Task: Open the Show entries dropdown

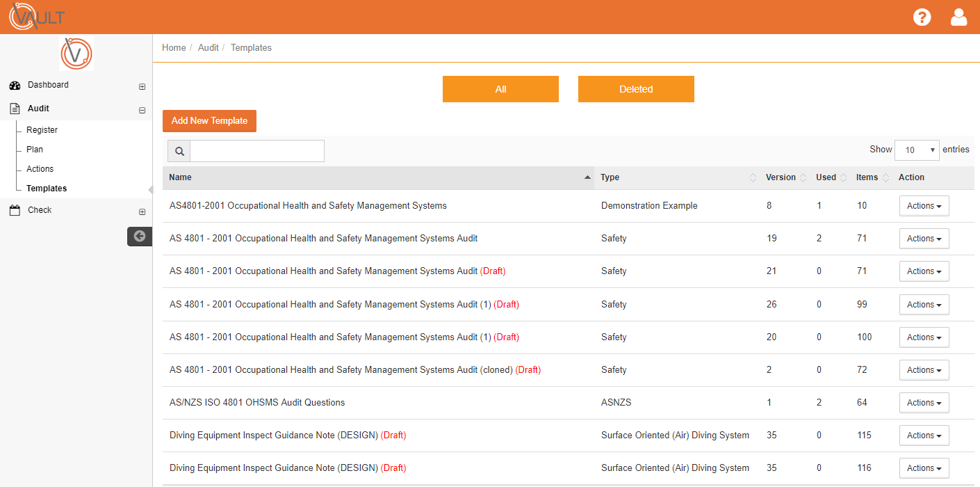Action: click(917, 150)
